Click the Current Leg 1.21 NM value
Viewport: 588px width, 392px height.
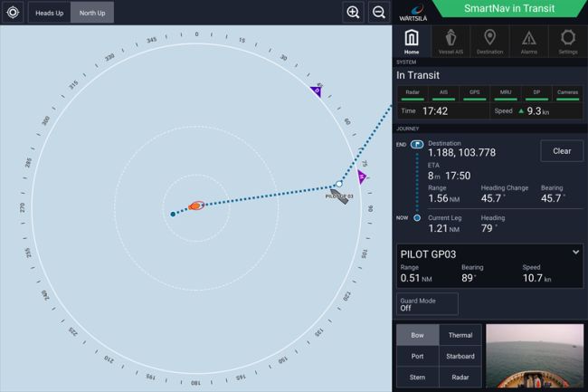tap(443, 228)
